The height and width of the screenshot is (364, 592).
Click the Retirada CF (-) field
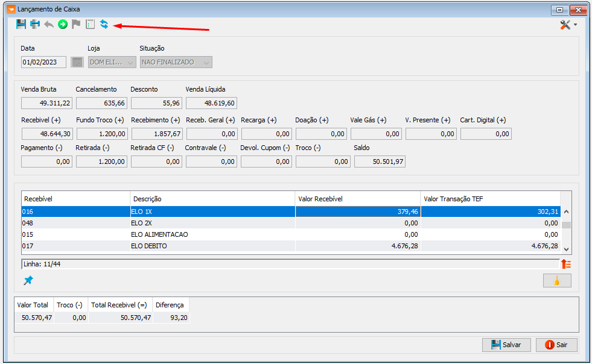157,162
